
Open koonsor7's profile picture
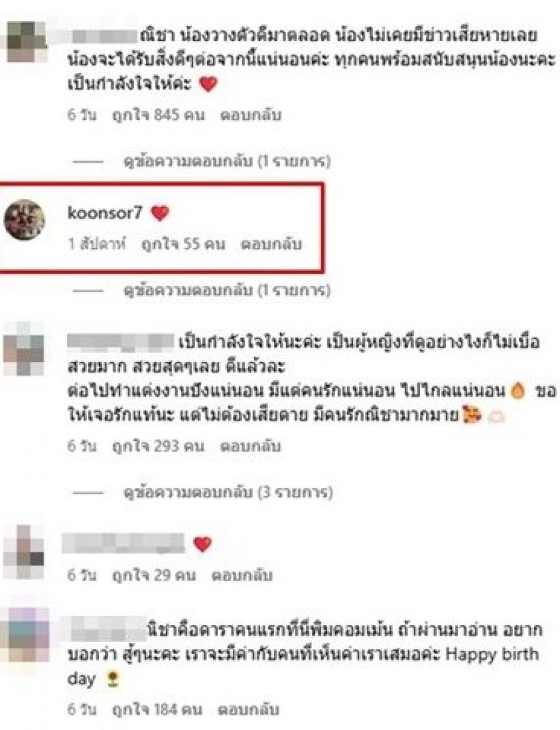tap(24, 220)
